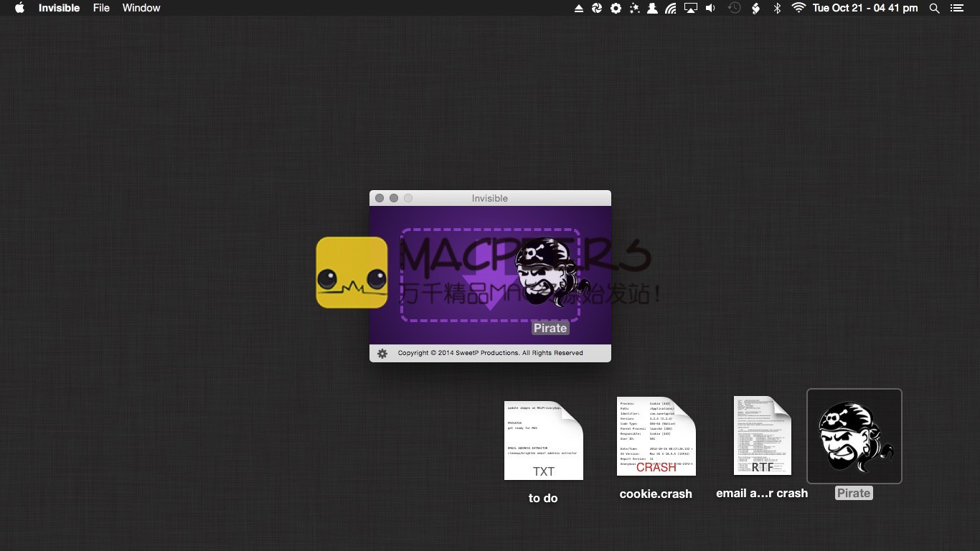Open settings gear in the Invisible window
The height and width of the screenshot is (551, 980).
click(x=382, y=353)
